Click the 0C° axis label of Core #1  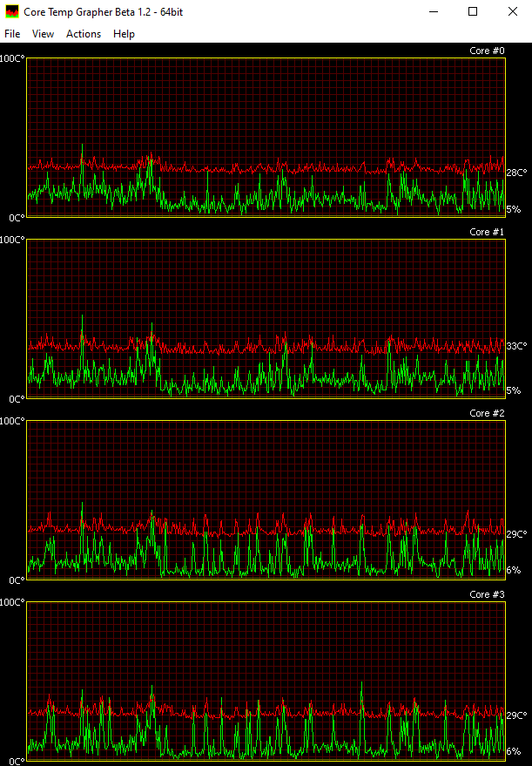pos(17,399)
